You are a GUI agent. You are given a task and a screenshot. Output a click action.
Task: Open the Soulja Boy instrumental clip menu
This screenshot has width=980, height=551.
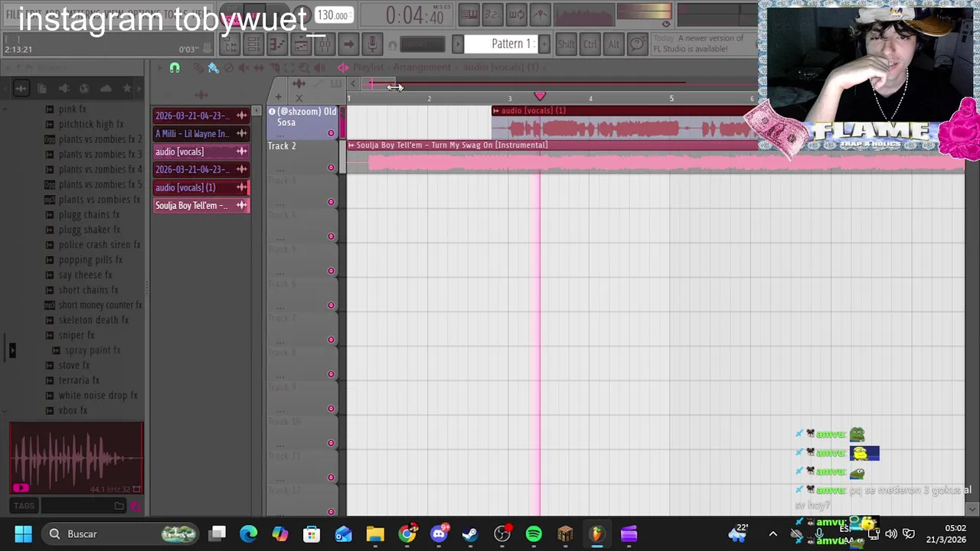(x=351, y=145)
